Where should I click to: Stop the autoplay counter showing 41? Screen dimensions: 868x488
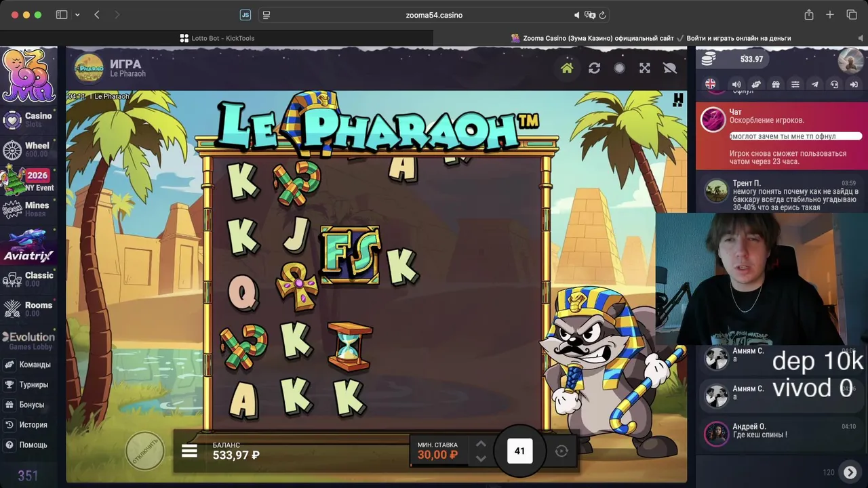(x=519, y=451)
